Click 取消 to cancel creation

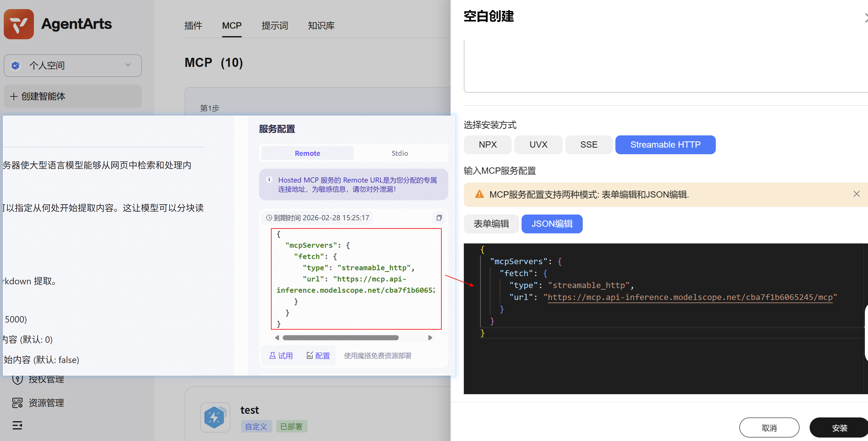pyautogui.click(x=769, y=428)
